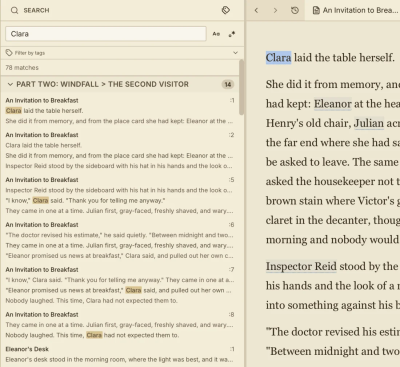This screenshot has height=367, width=400.
Task: Click the document icon in tab
Action: pos(316,10)
